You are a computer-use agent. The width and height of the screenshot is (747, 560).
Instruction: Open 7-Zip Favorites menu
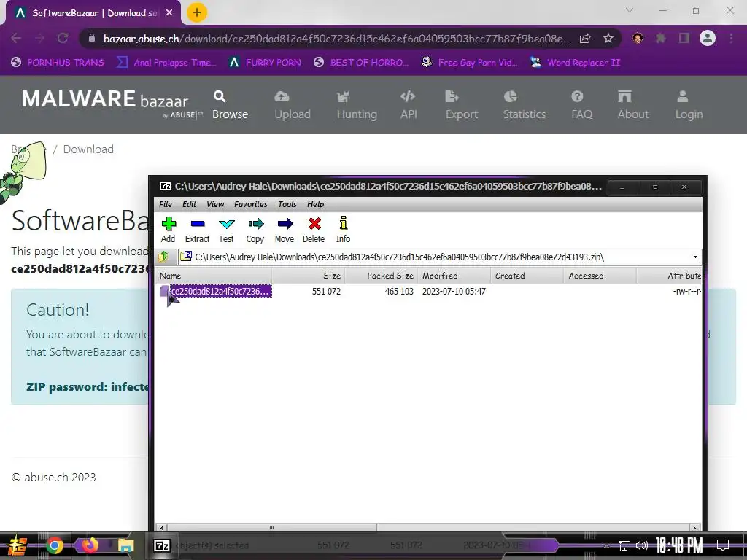coord(251,204)
